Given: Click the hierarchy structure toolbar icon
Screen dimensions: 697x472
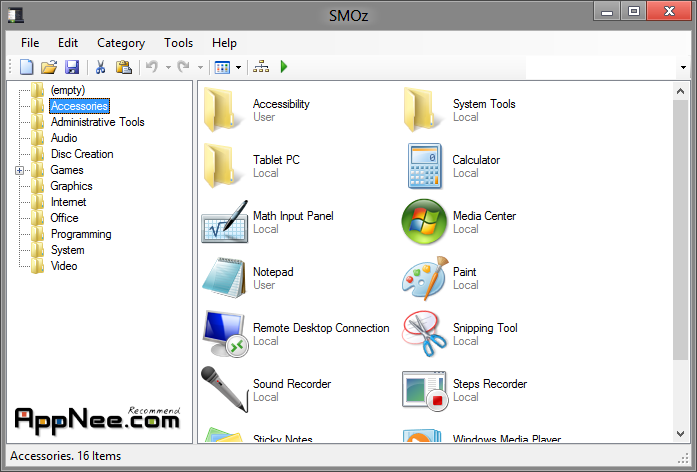Looking at the screenshot, I should (261, 67).
